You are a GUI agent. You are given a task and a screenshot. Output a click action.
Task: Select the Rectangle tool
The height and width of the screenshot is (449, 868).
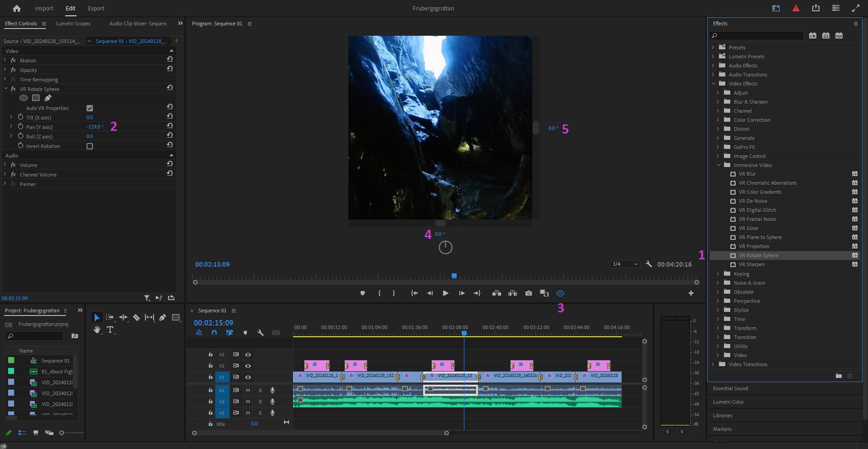[x=176, y=318]
